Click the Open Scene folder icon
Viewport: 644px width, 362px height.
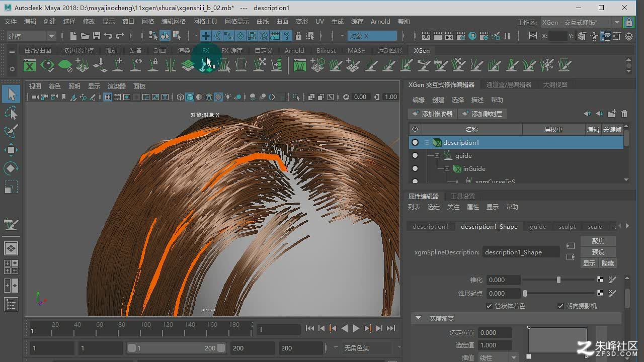click(x=85, y=36)
